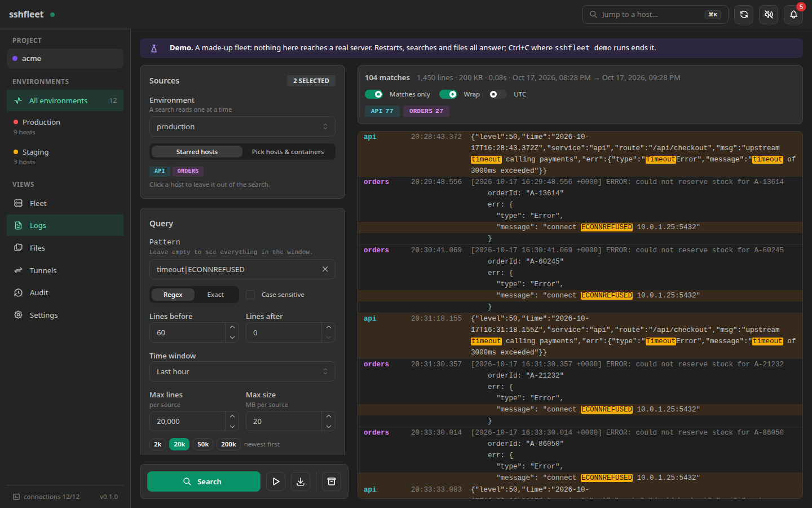Check the Case sensitive checkbox

(250, 295)
